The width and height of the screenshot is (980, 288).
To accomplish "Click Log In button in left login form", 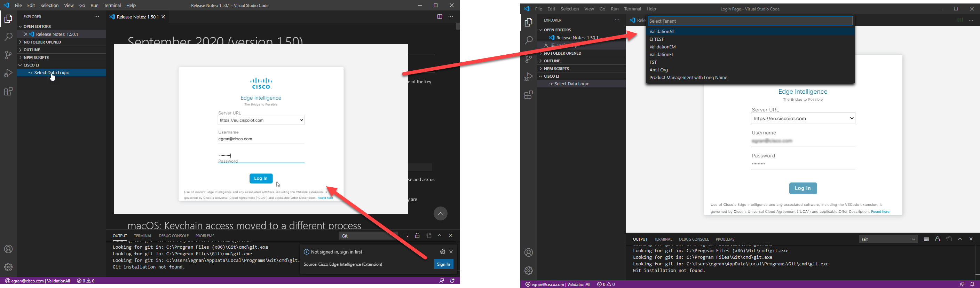I will pos(261,178).
